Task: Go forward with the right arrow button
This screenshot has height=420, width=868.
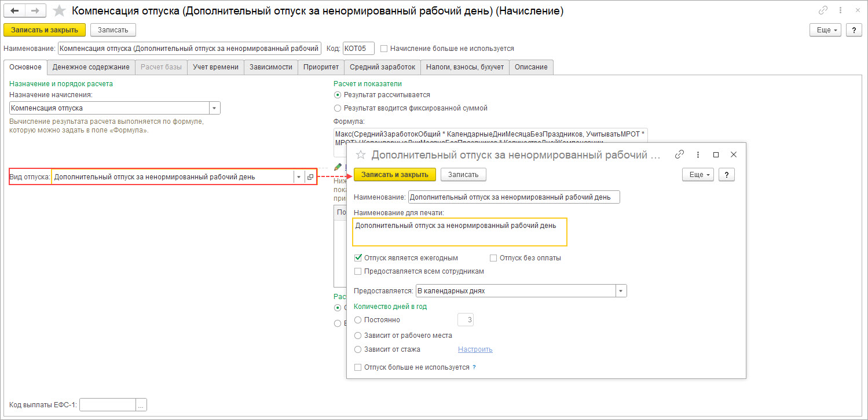Action: coord(35,11)
